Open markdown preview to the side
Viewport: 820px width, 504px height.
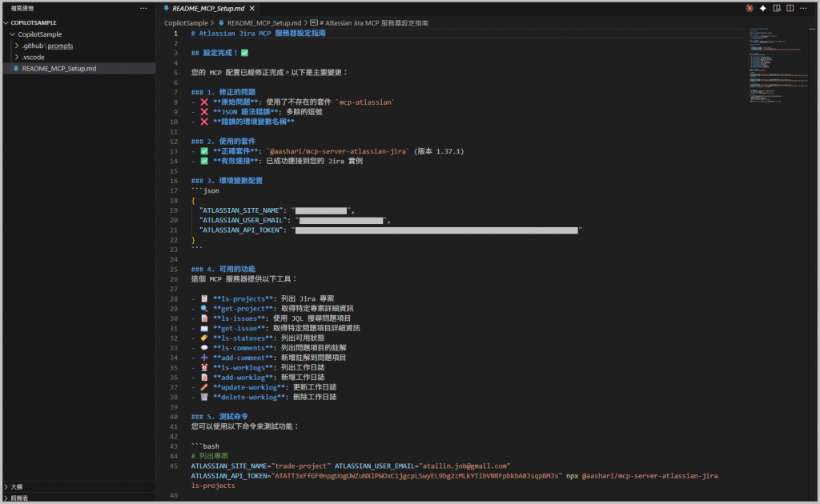777,8
